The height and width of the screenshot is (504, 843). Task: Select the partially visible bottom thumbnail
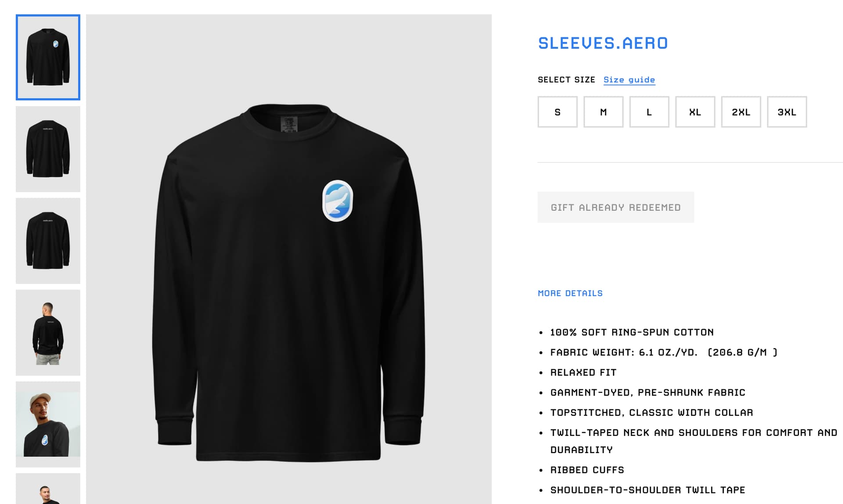click(48, 489)
